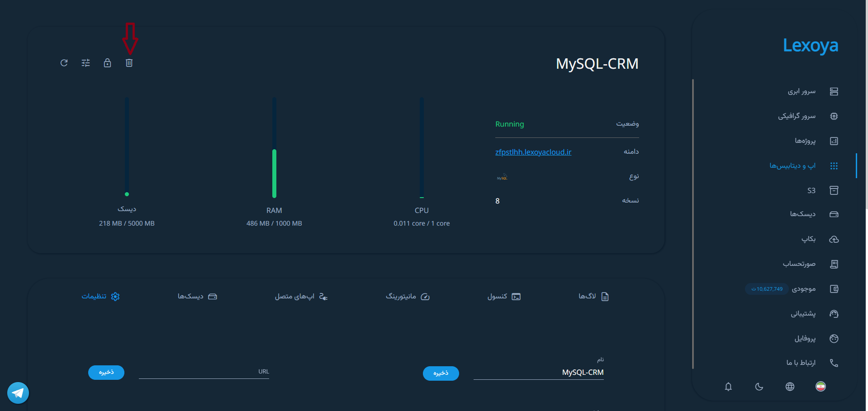Click the بکاپ cloud upload icon
Image resolution: width=868 pixels, height=411 pixels.
834,239
